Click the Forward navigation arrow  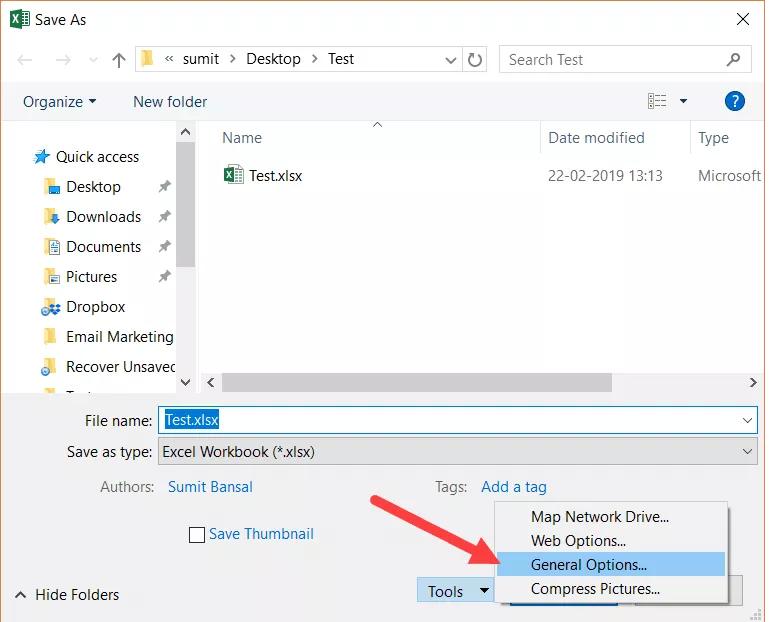[63, 60]
